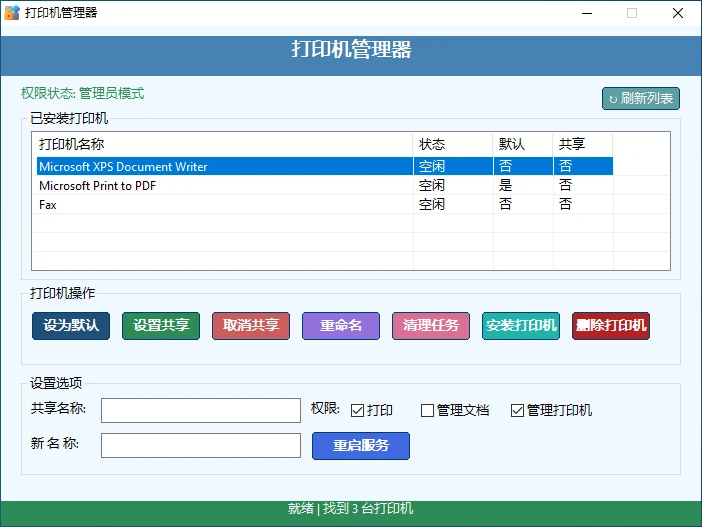
Task: Click the purple 重命名 button
Action: click(x=341, y=326)
